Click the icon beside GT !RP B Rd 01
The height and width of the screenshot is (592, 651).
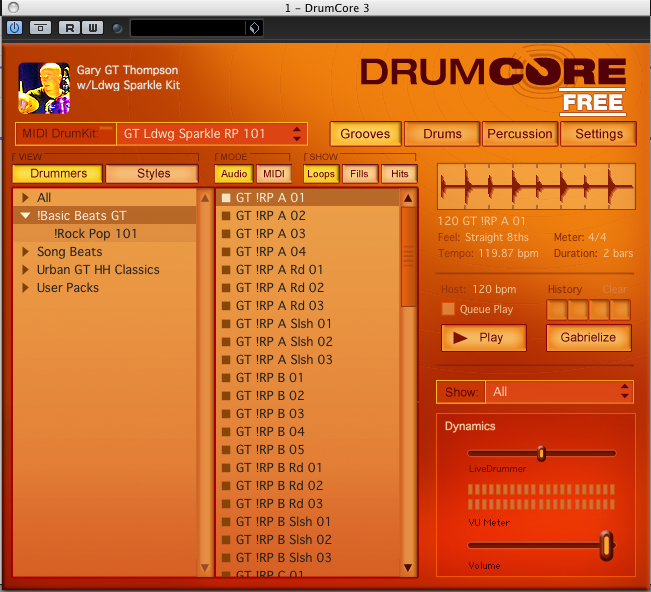tap(226, 468)
